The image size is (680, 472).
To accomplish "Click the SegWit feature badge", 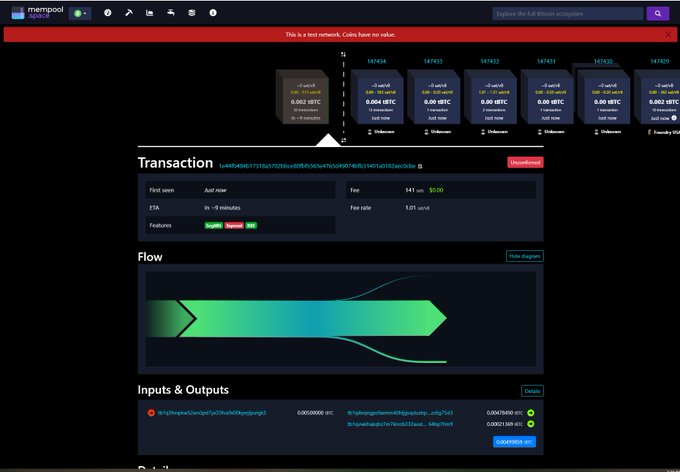I will (214, 226).
